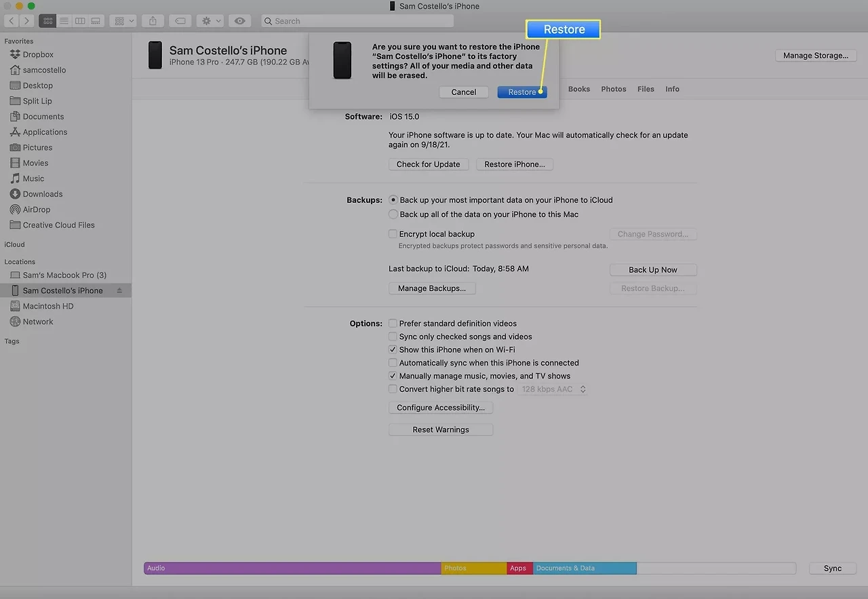Select Sam's Macbook Pro (3) under Locations
This screenshot has width=868, height=599.
coord(64,275)
